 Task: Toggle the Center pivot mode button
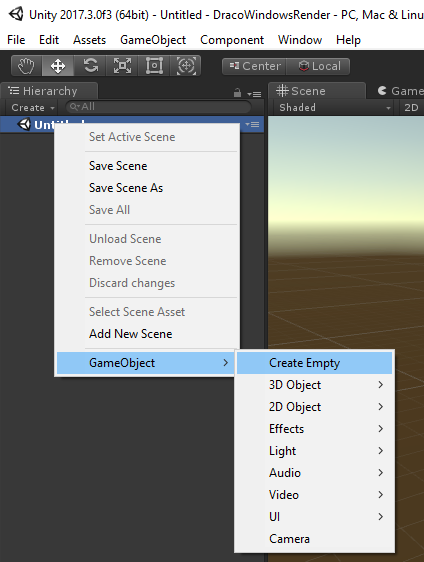[x=254, y=66]
